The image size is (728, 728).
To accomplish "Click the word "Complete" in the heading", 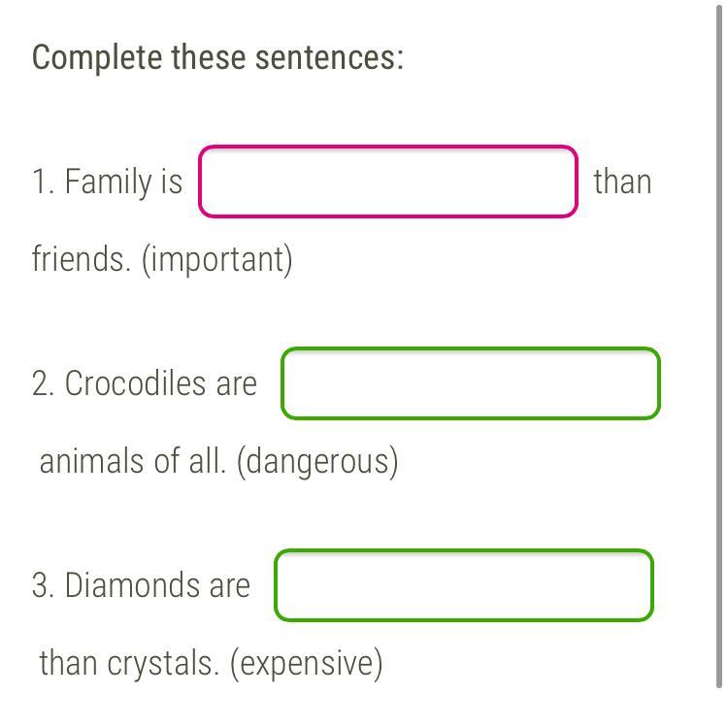I will tap(97, 58).
